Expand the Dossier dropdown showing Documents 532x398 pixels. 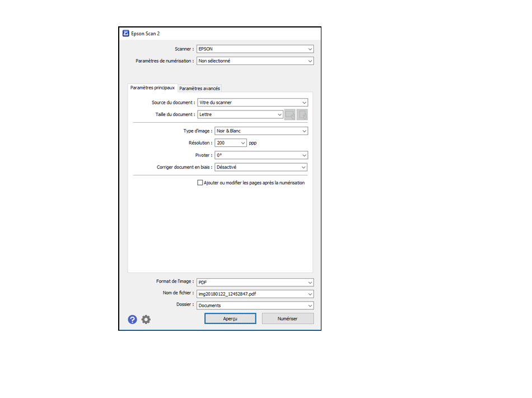255,306
